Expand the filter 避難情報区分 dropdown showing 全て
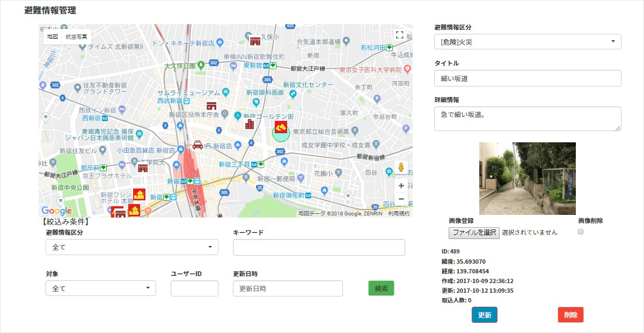The image size is (644, 333). (x=132, y=247)
